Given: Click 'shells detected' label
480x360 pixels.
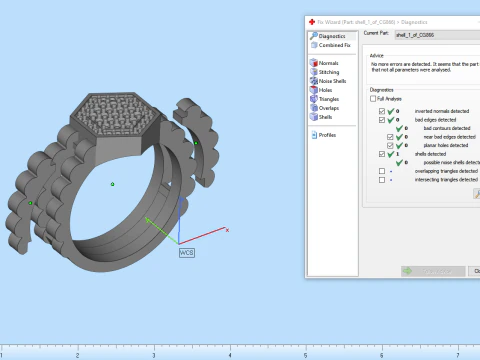Looking at the screenshot, I should (430, 154).
